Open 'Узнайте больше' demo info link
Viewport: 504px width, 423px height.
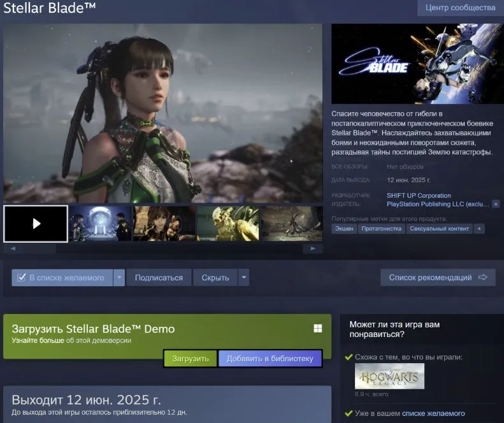[x=38, y=340]
